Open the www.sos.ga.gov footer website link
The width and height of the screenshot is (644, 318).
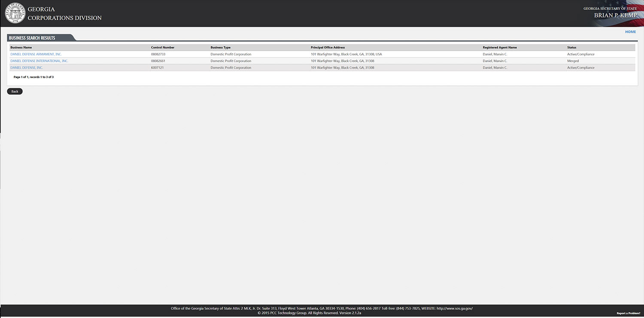(454, 308)
